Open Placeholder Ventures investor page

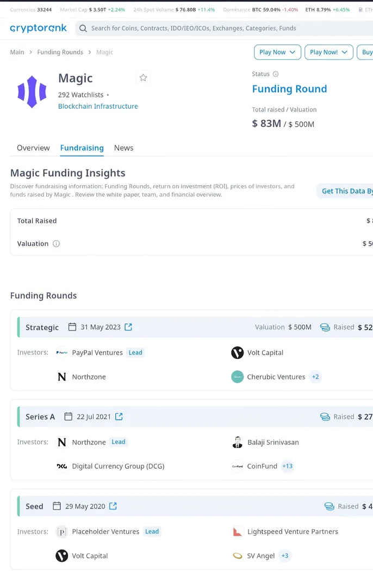105,532
